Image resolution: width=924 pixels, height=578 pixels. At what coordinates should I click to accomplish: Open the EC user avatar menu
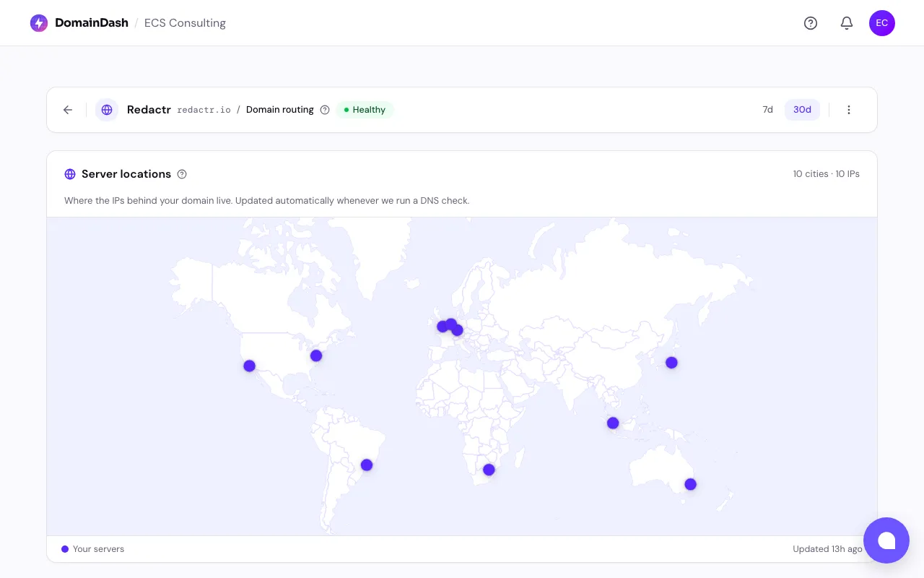(x=882, y=23)
